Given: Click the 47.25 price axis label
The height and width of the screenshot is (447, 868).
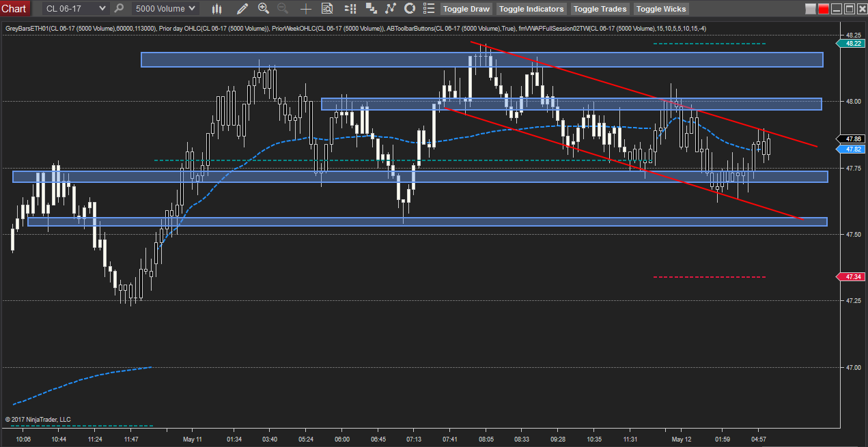Looking at the screenshot, I should [852, 300].
